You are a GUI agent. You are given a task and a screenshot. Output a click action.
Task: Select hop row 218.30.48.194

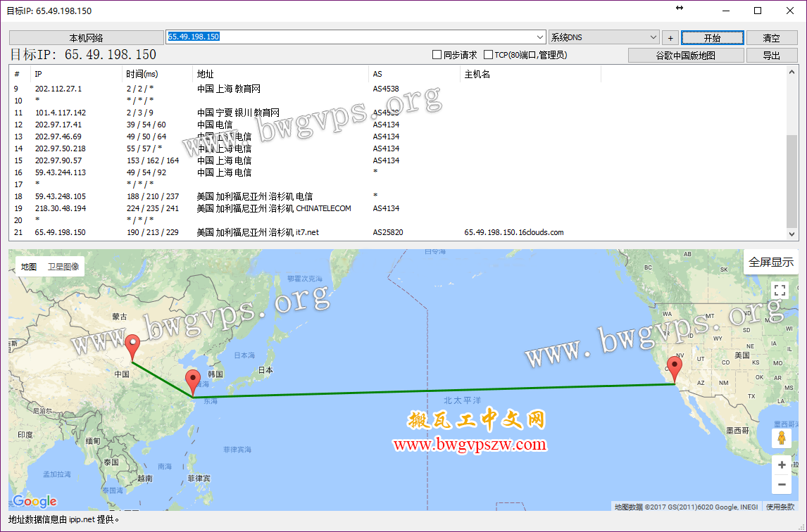[397, 208]
